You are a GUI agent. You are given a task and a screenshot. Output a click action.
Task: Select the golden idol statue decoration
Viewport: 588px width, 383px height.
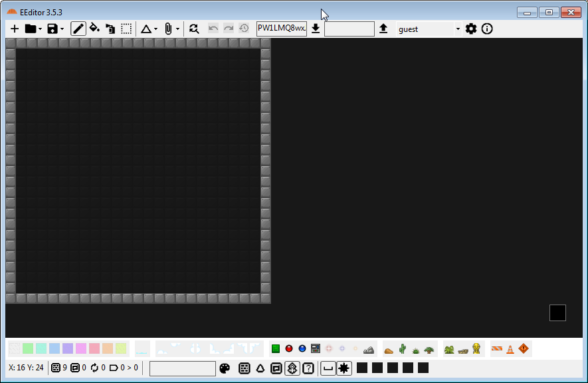476,348
